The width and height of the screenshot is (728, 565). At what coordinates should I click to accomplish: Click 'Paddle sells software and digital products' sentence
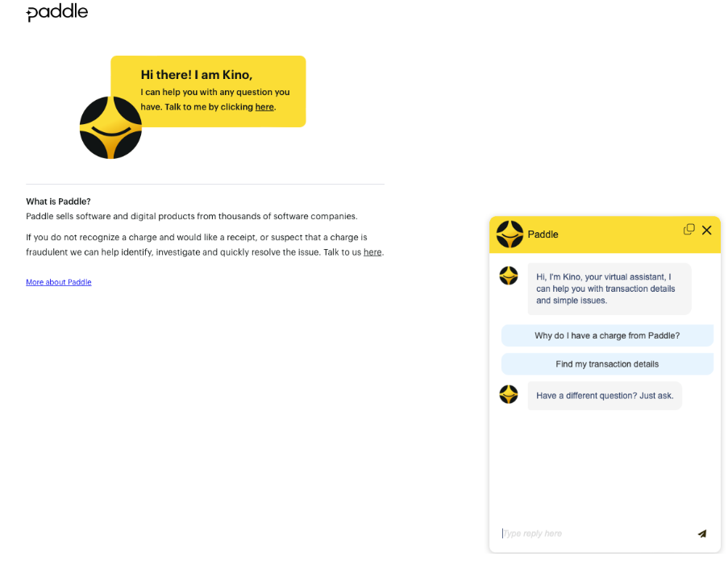click(x=192, y=216)
